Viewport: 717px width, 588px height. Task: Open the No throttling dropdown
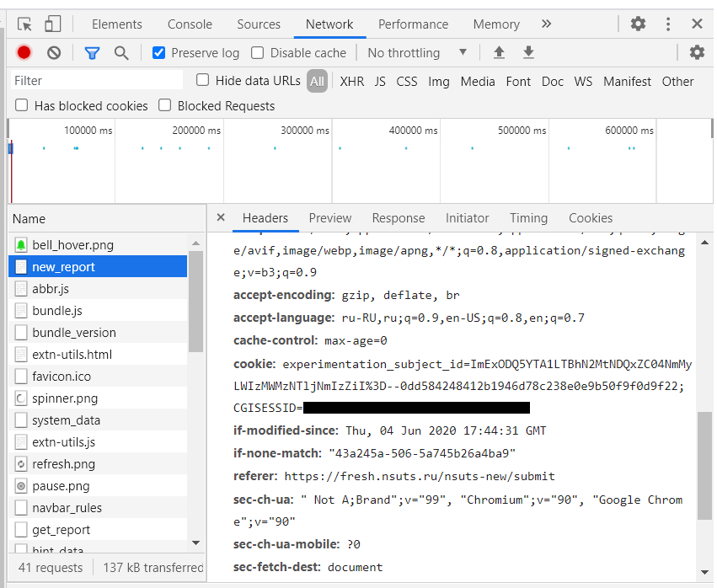click(x=417, y=53)
